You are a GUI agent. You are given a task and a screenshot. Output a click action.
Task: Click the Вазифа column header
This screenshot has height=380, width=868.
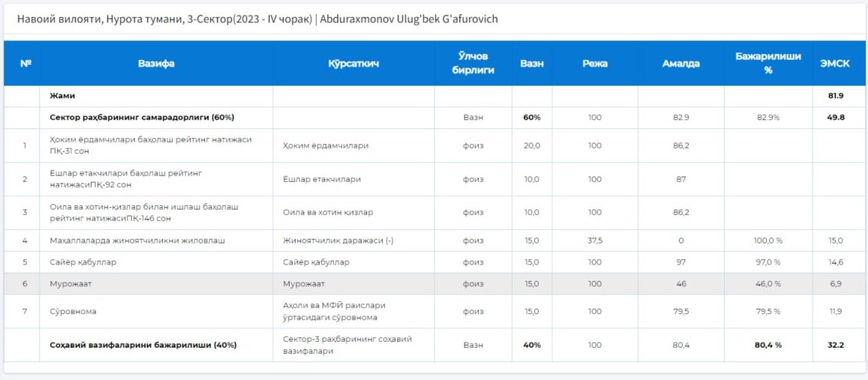pyautogui.click(x=156, y=63)
